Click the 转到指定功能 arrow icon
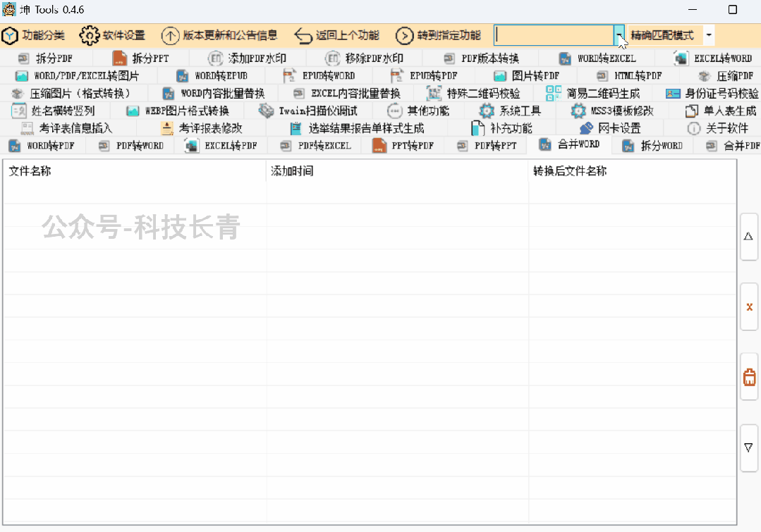 click(404, 35)
